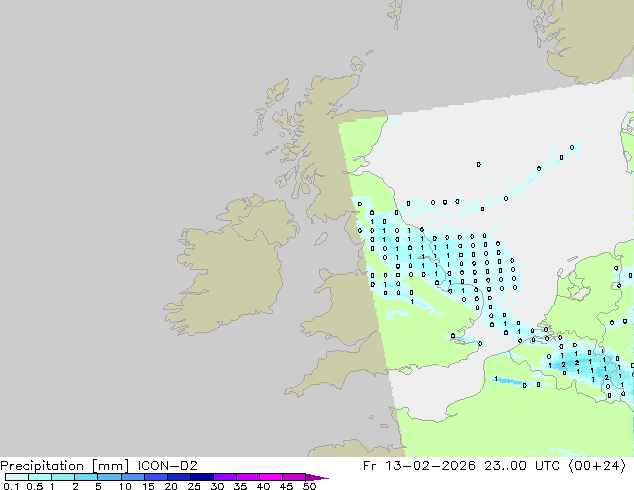Click the Fr 13-02-2026 date text

pyautogui.click(x=440, y=465)
